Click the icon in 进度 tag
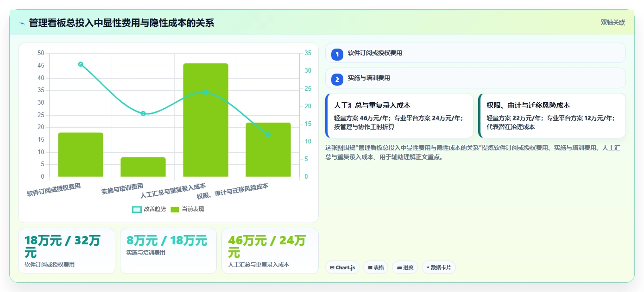The width and height of the screenshot is (644, 292). [x=399, y=267]
